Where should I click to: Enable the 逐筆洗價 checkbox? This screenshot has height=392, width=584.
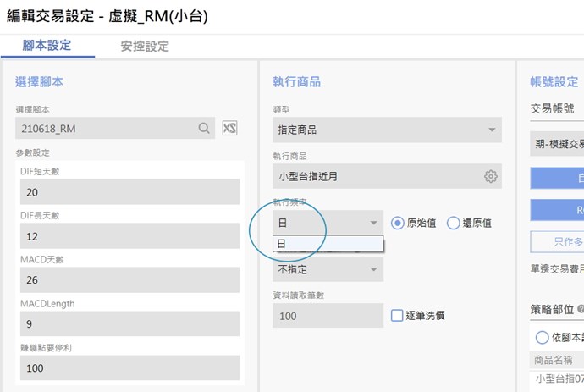(x=397, y=315)
